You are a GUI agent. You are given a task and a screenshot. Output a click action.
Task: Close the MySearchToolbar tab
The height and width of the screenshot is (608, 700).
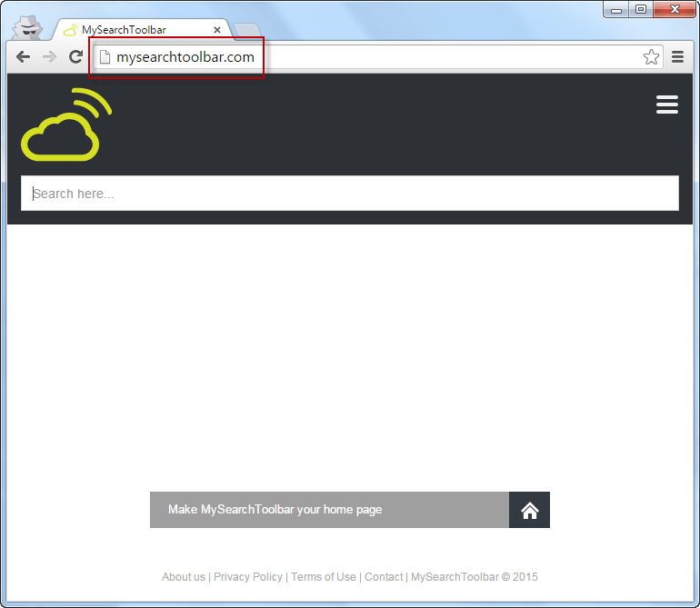pos(217,30)
